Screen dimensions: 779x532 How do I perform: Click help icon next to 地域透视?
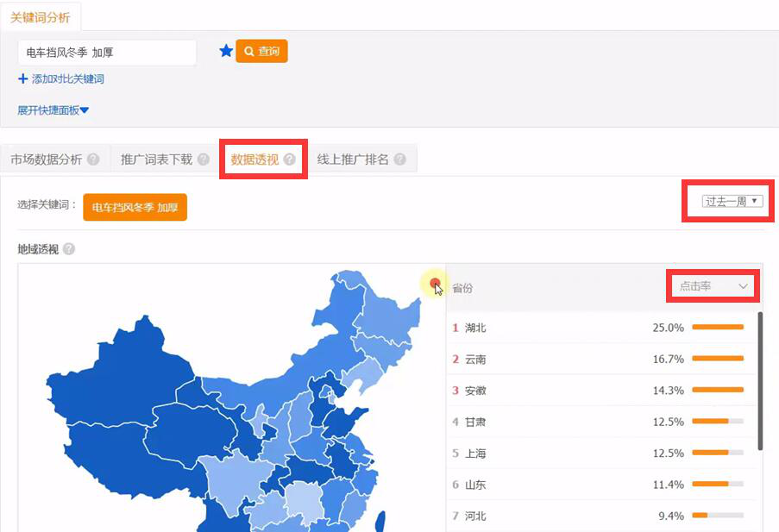tap(69, 249)
